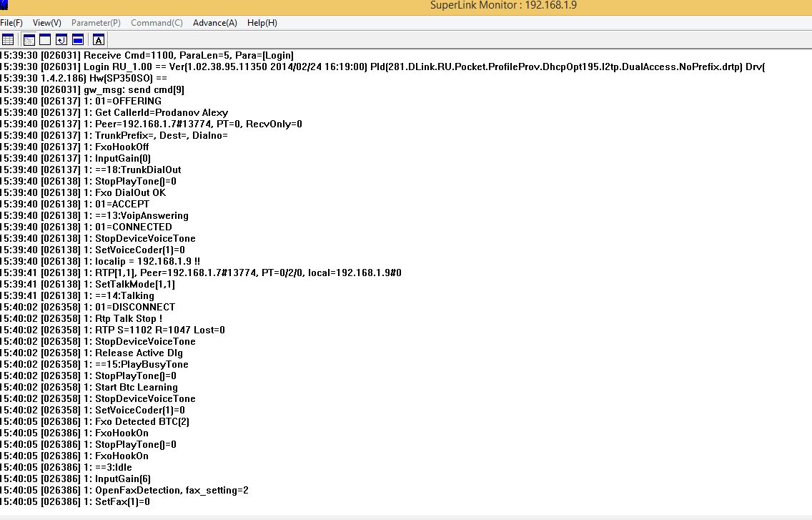Screen dimensions: 812x520
Task: Click the log text window toolbar icon
Action: [29, 39]
